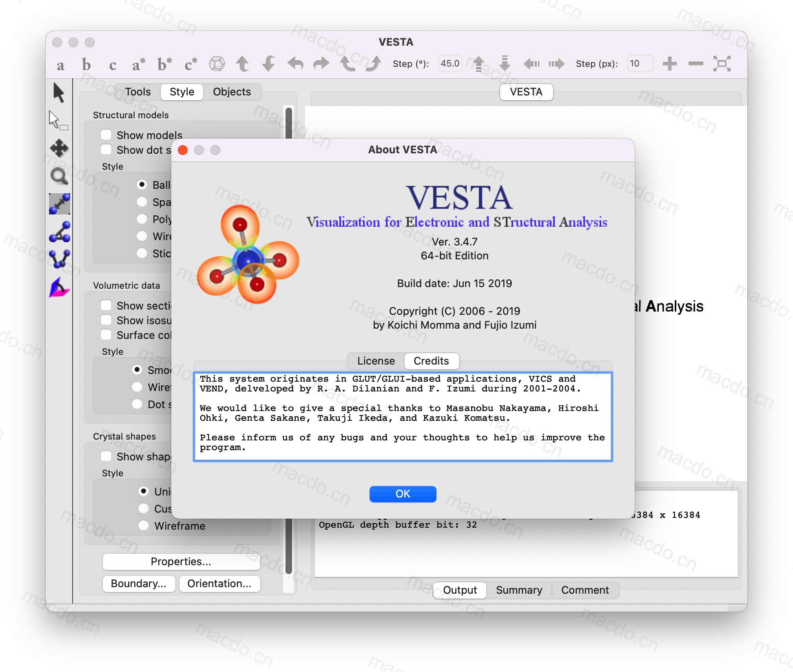
Task: Click inside the credits text area
Action: pos(403,416)
